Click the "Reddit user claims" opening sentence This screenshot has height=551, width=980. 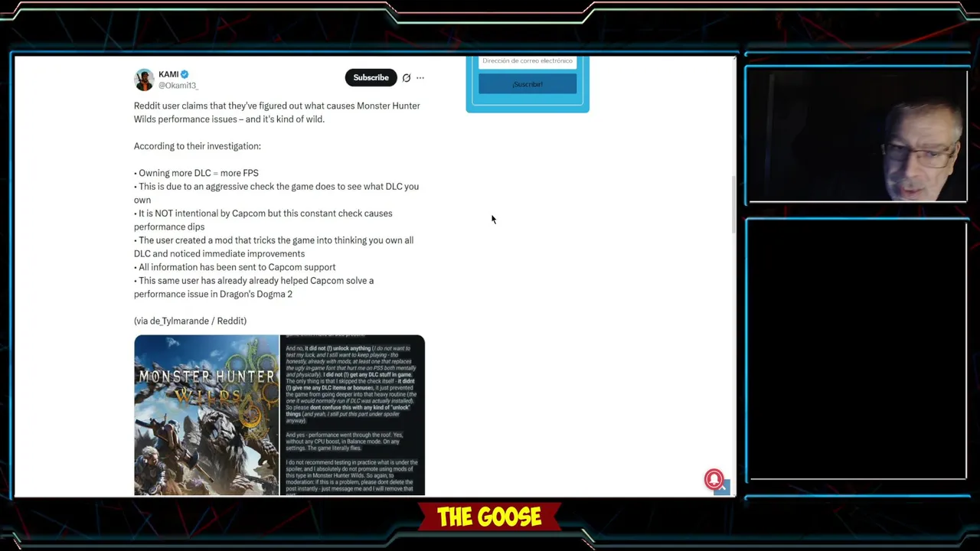pyautogui.click(x=277, y=112)
